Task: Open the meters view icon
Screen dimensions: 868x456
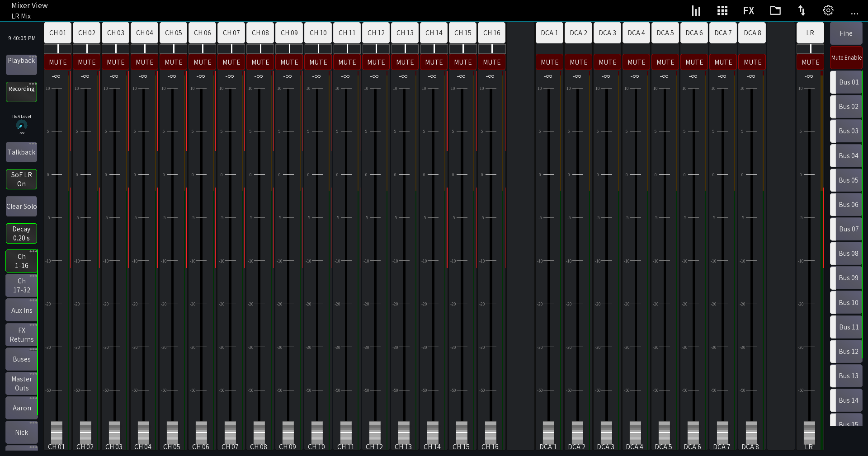Action: click(696, 10)
